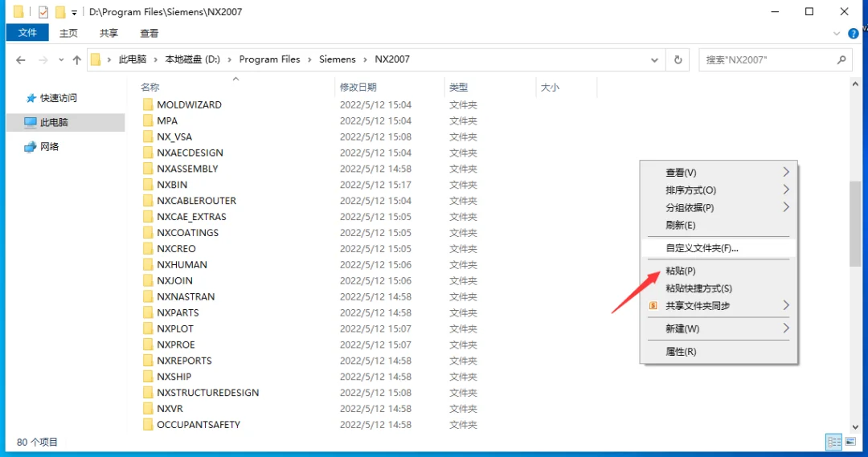Click the Quick Access star icon
868x457 pixels.
tap(31, 98)
